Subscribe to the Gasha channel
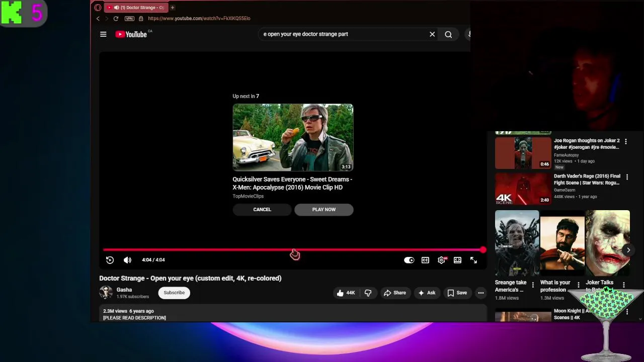Image resolution: width=644 pixels, height=362 pixels. coord(174,293)
